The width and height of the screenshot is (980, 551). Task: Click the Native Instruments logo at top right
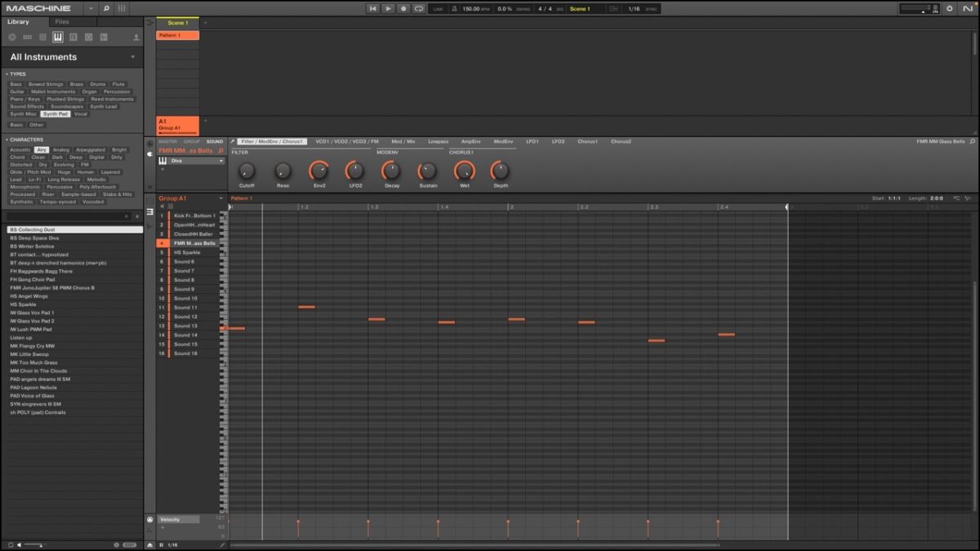969,8
